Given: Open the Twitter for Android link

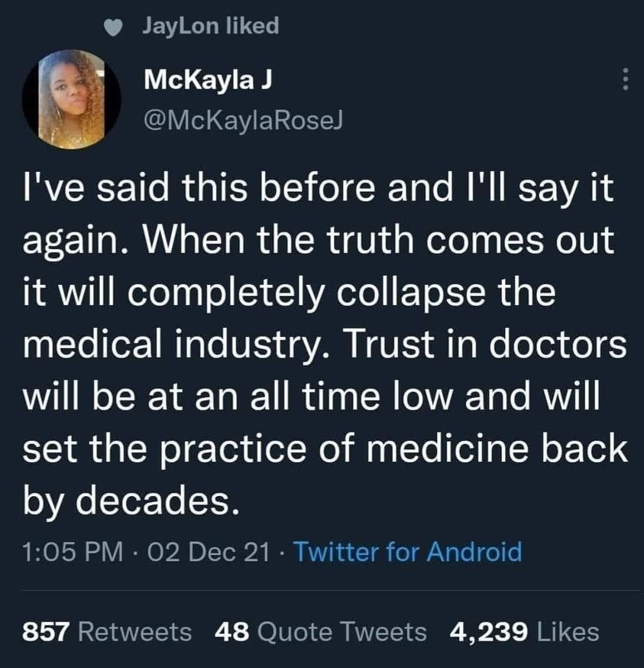Looking at the screenshot, I should [407, 551].
